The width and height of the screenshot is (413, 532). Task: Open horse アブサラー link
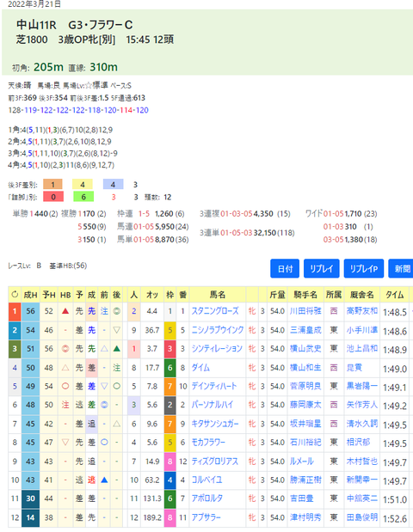pos(206,517)
